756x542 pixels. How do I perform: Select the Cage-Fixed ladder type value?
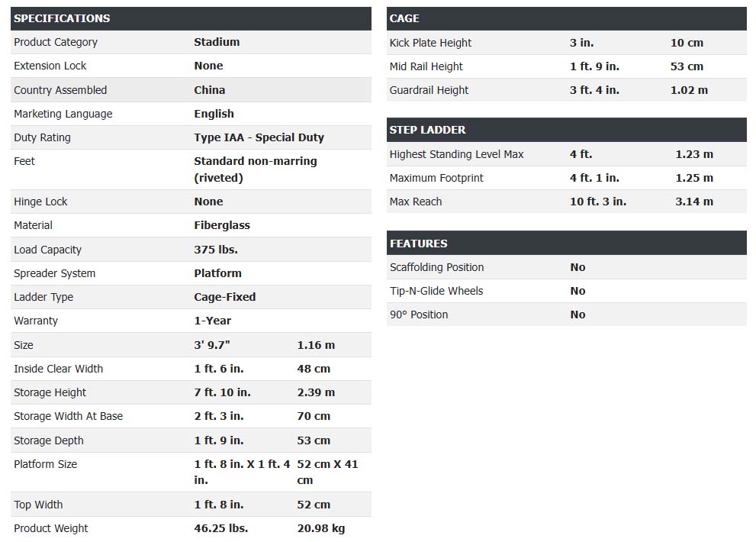pos(225,297)
